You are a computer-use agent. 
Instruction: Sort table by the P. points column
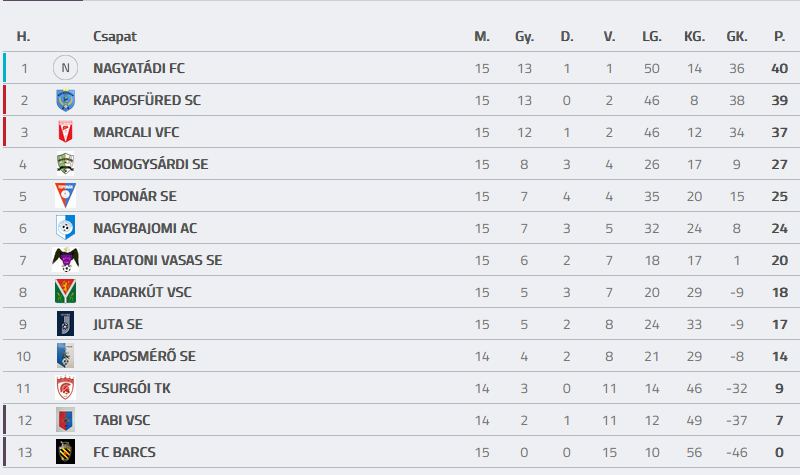779,37
